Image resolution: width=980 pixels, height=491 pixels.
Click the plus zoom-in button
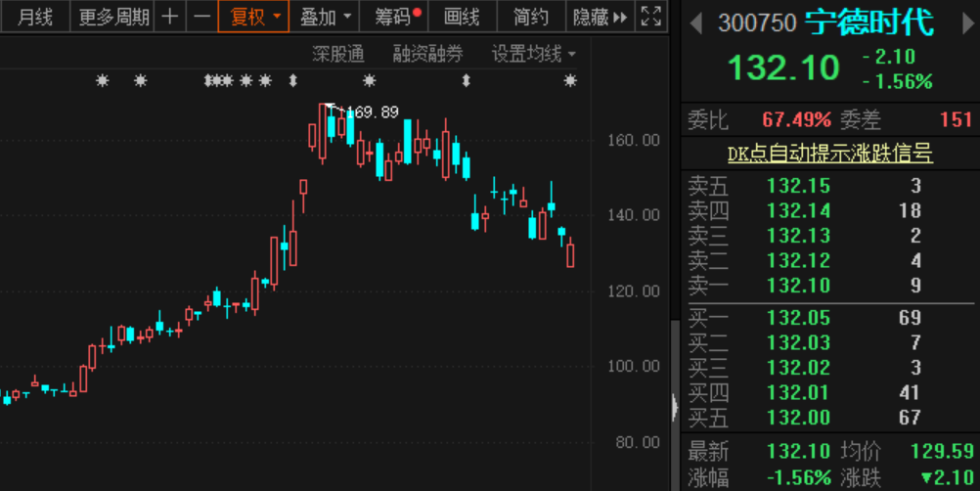pos(170,17)
